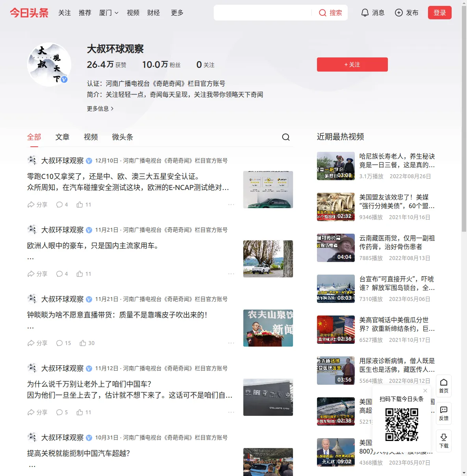Screen dimensions: 467x476
Task: Play the 台宣布可直接开火 video thumbnail
Action: (336, 289)
